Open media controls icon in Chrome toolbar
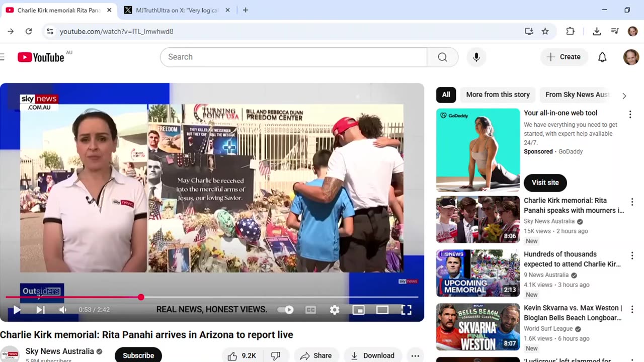 [615, 31]
